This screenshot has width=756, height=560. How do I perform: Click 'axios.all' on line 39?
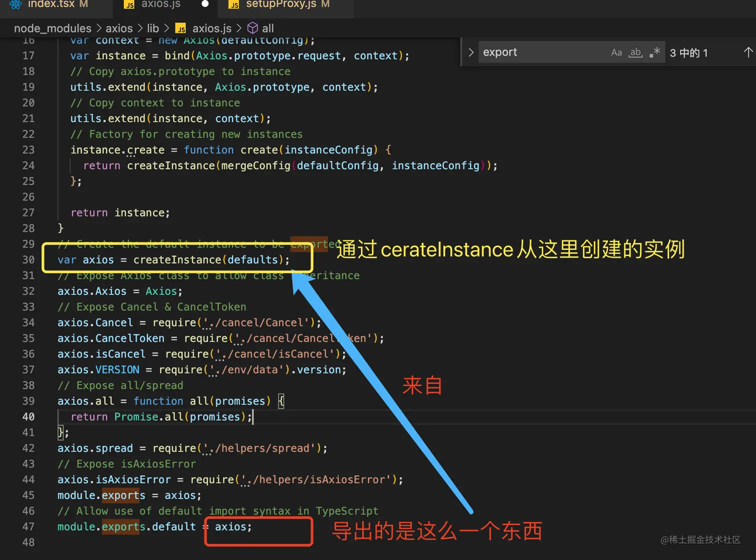pyautogui.click(x=85, y=401)
